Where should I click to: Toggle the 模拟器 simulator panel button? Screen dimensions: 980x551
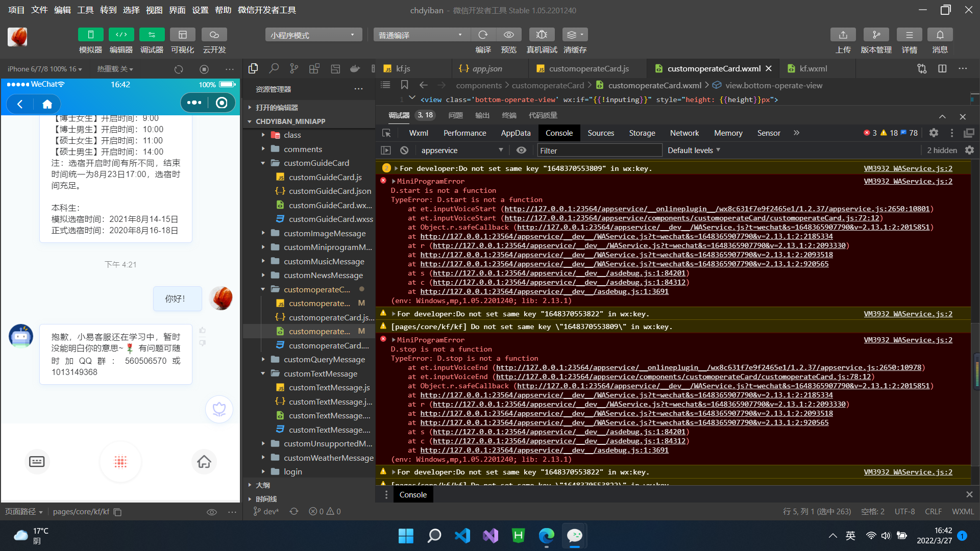[90, 35]
